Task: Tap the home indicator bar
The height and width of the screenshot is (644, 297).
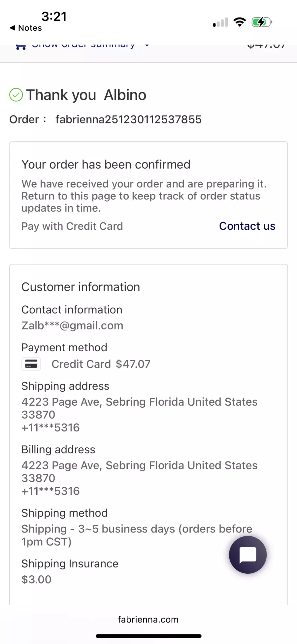Action: point(148,636)
